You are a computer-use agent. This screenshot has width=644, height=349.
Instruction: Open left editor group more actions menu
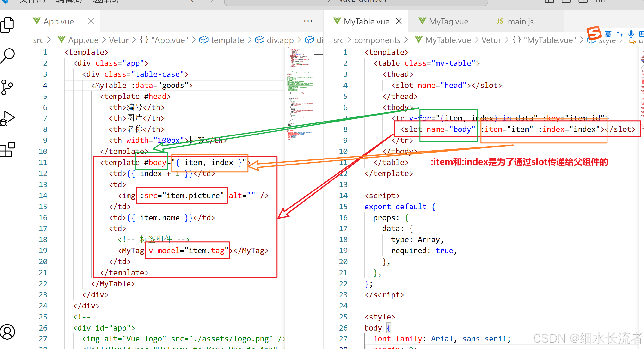[308, 21]
